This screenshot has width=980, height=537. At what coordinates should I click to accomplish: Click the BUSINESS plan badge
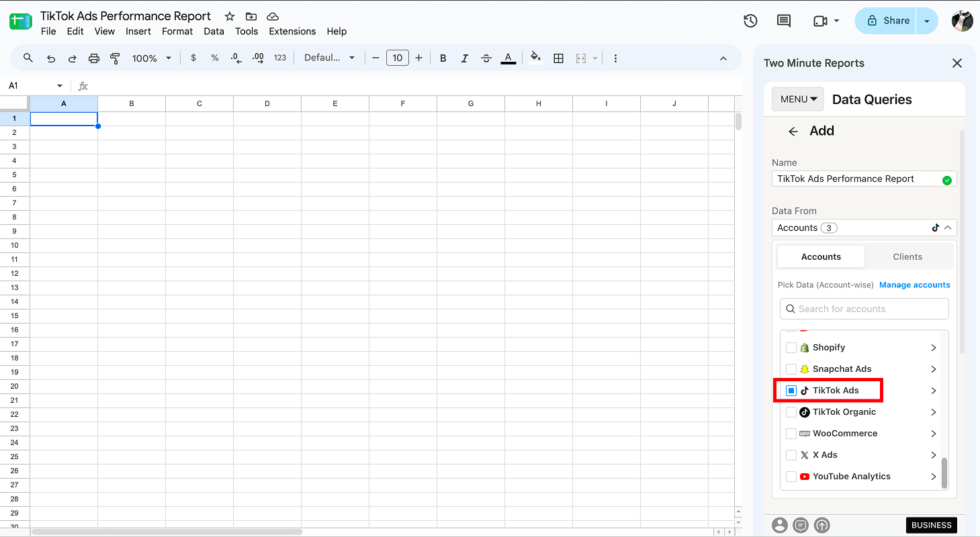[932, 525]
